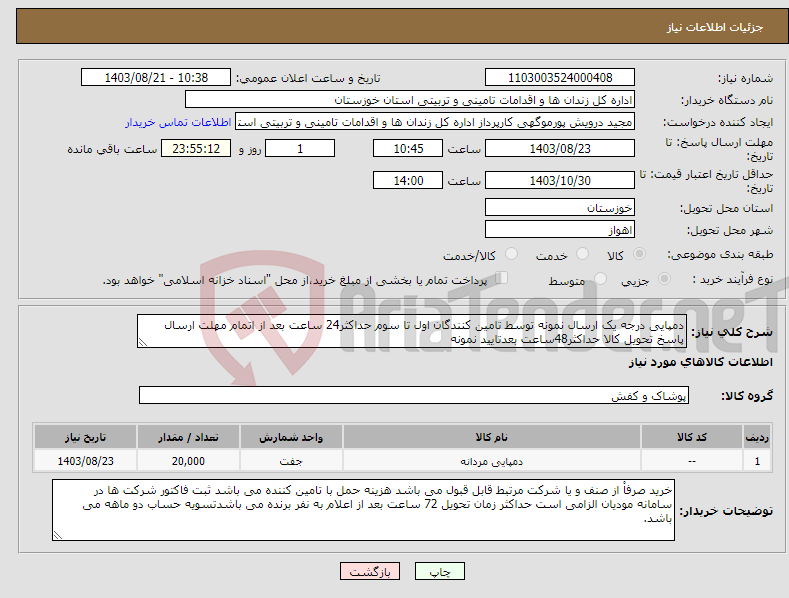Viewport: 789px width, 598px height.
Task: Click the 20,000 quantity cell
Action: (x=188, y=461)
